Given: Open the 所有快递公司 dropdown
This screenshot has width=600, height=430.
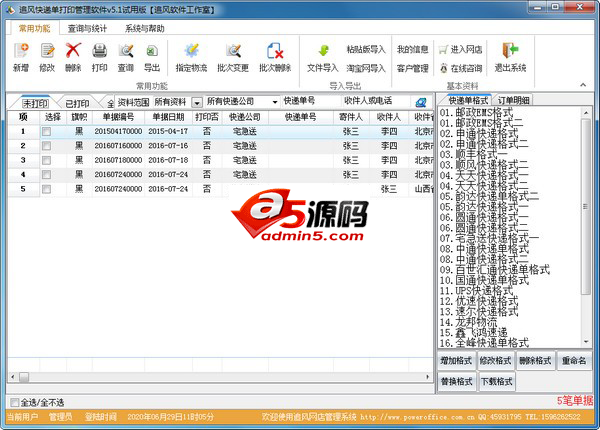Looking at the screenshot, I should (x=274, y=102).
